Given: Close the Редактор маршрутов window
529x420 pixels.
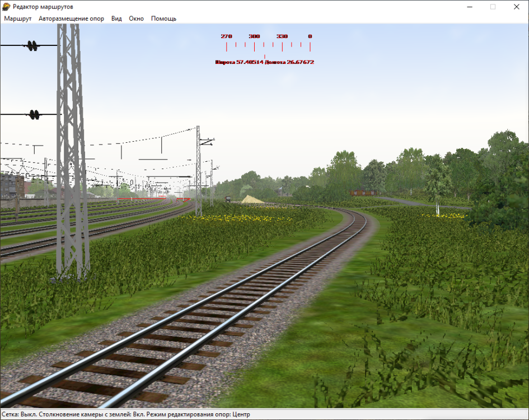Looking at the screenshot, I should [x=516, y=7].
